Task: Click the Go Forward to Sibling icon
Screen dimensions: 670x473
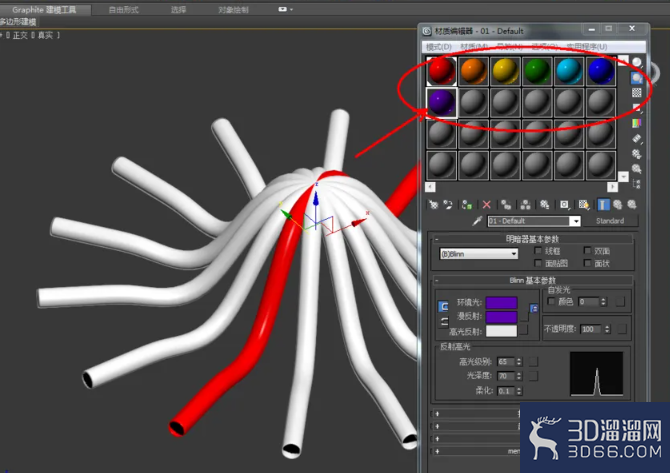Action: 632,205
